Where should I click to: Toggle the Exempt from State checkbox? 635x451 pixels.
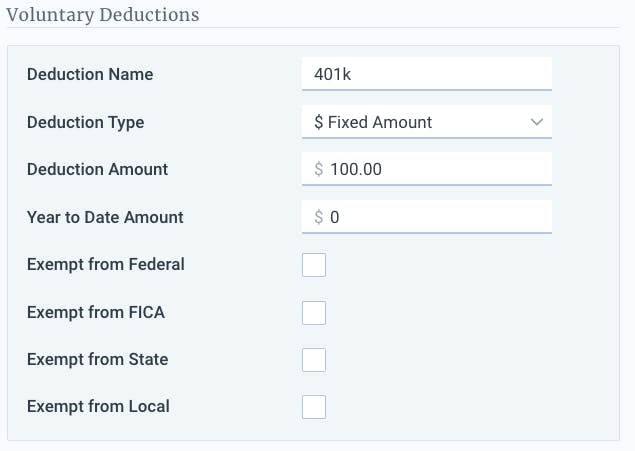314,360
